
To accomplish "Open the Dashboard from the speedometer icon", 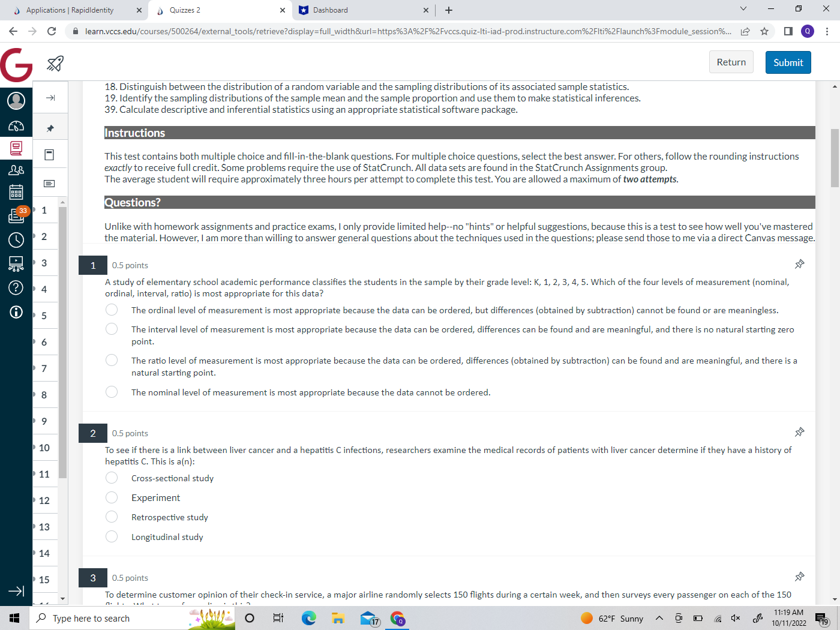I will click(16, 126).
